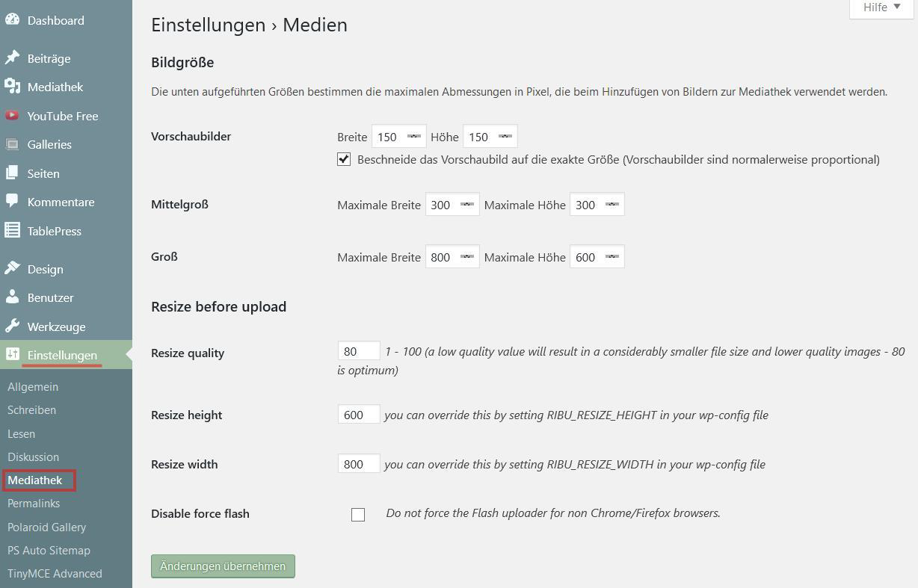Enable the Disable force flash checkbox
The image size is (918, 588).
pos(358,514)
